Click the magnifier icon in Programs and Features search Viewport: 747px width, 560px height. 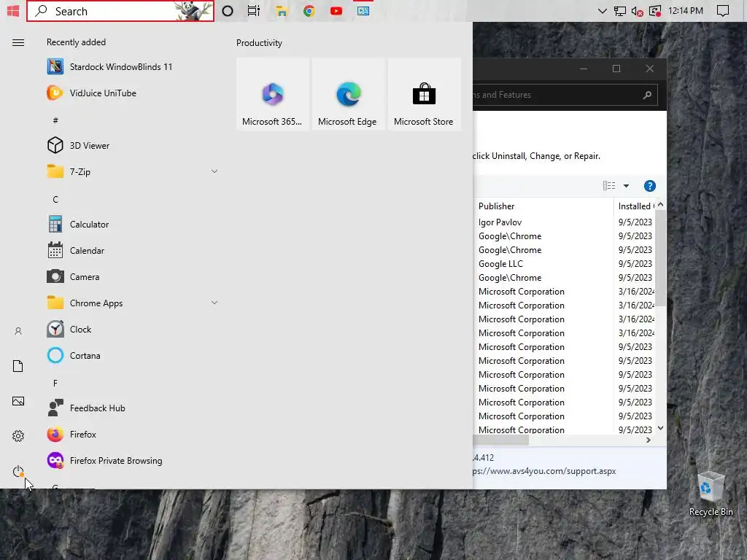point(647,96)
